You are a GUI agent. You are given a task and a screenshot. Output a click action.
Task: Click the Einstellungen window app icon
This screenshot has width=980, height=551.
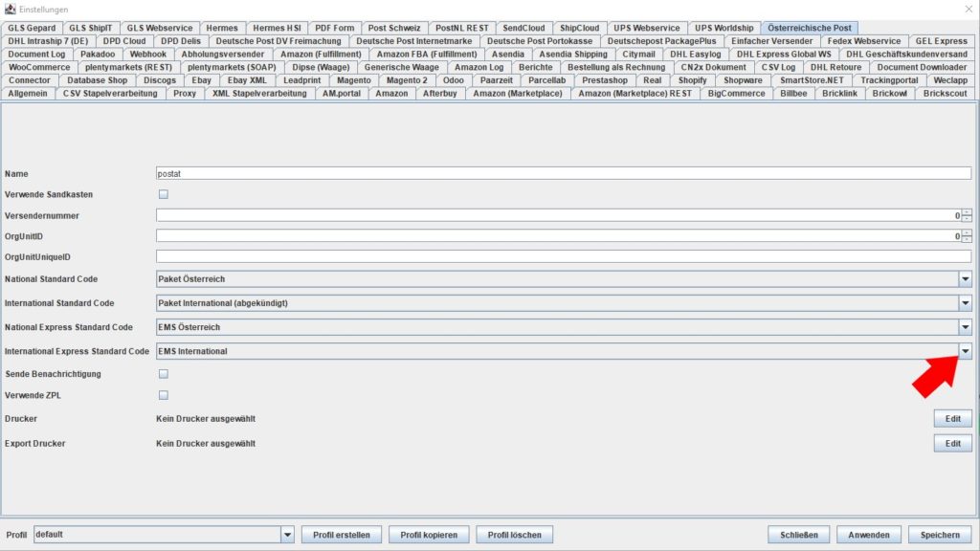point(10,10)
